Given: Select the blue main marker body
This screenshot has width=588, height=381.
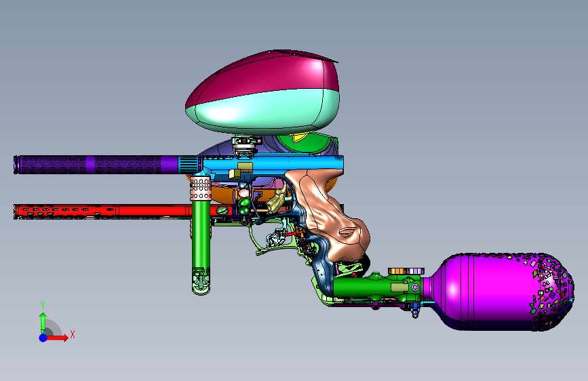Looking at the screenshot, I should point(274,164).
